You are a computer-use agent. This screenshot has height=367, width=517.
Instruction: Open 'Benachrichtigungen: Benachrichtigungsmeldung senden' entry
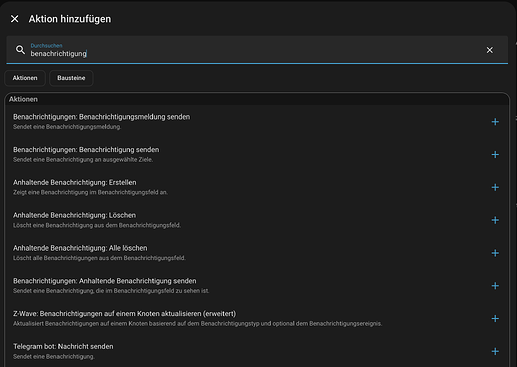tap(257, 122)
